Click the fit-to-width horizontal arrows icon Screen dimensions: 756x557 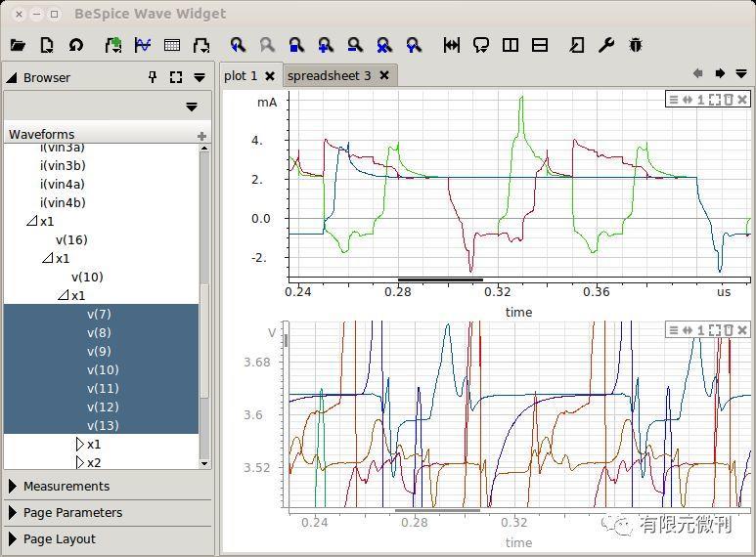(x=451, y=45)
